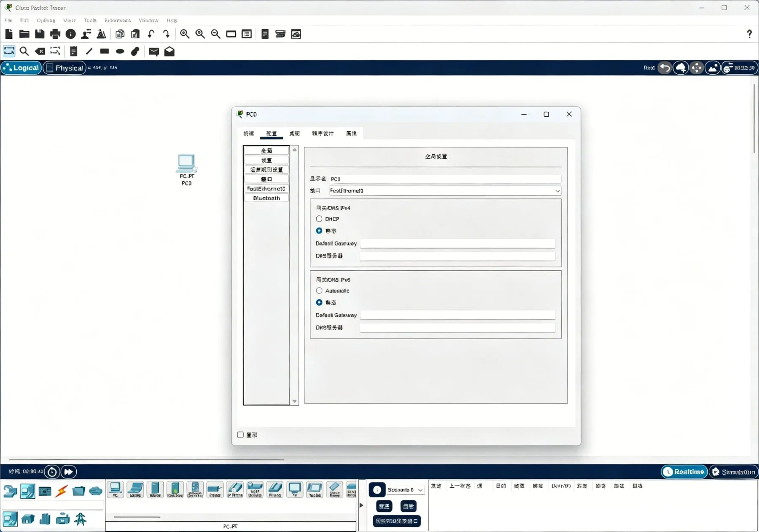Select the Delete tool icon
The width and height of the screenshot is (759, 532).
tap(40, 51)
